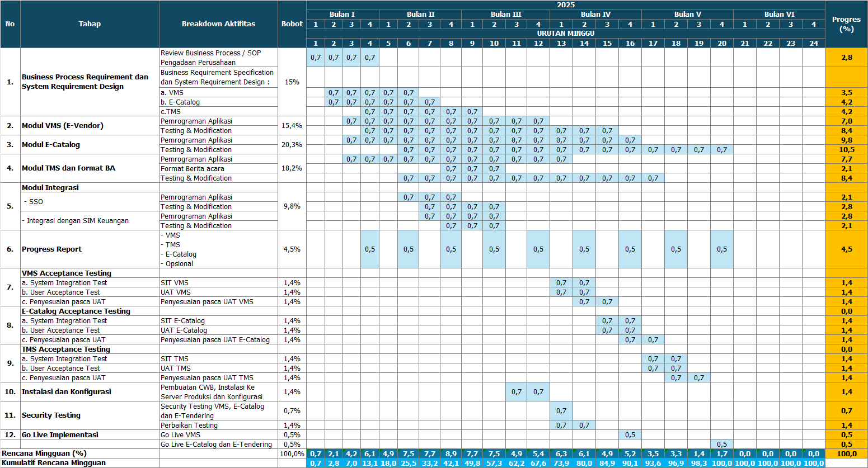Viewport: 868px width, 468px height.
Task: Select the 2025 year header cell
Action: (565, 5)
